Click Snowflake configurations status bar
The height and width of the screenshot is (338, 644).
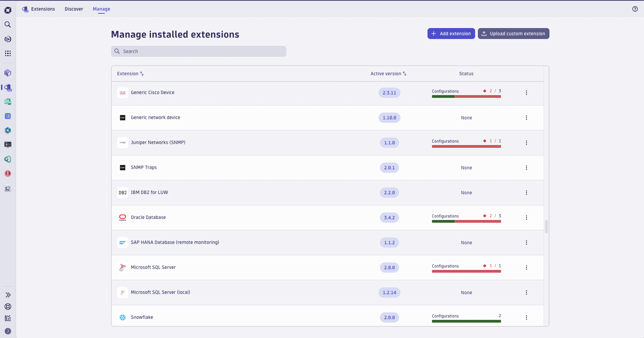click(467, 321)
